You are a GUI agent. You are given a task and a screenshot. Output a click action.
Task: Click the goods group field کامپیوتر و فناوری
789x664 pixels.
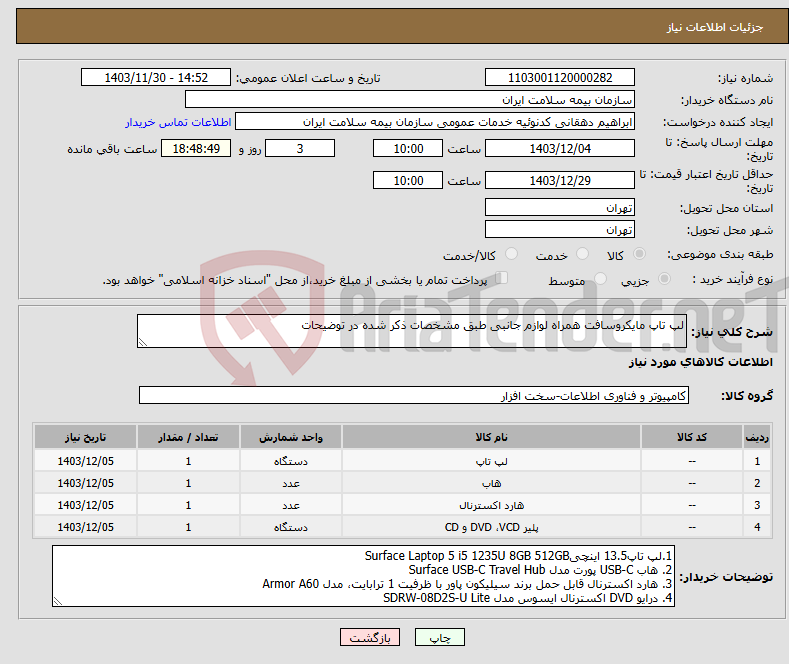coord(414,395)
